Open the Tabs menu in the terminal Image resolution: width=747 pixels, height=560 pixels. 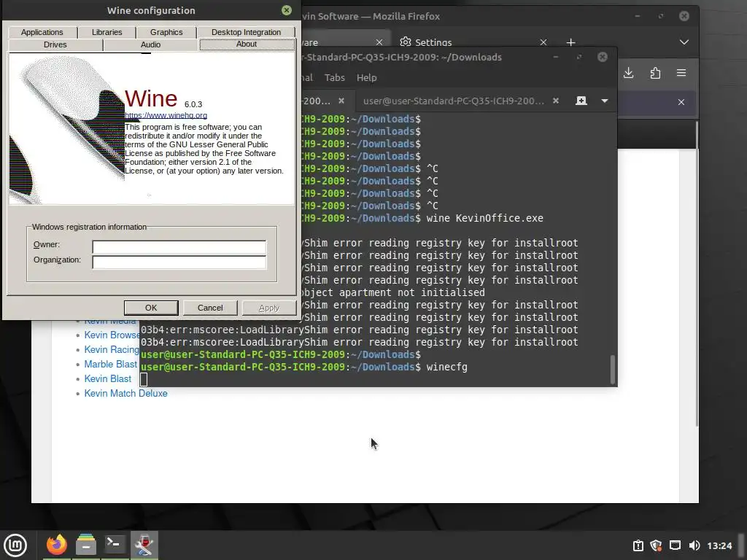pos(334,77)
